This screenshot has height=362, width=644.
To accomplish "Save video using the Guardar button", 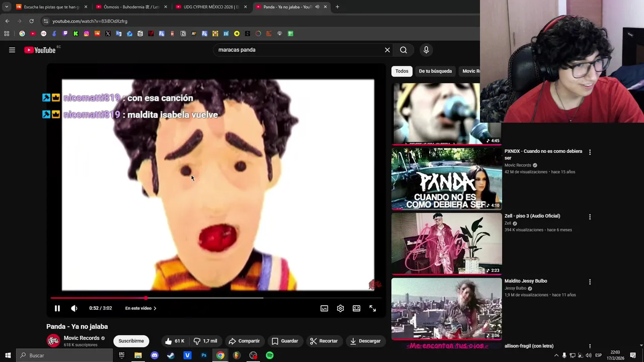I will [285, 341].
